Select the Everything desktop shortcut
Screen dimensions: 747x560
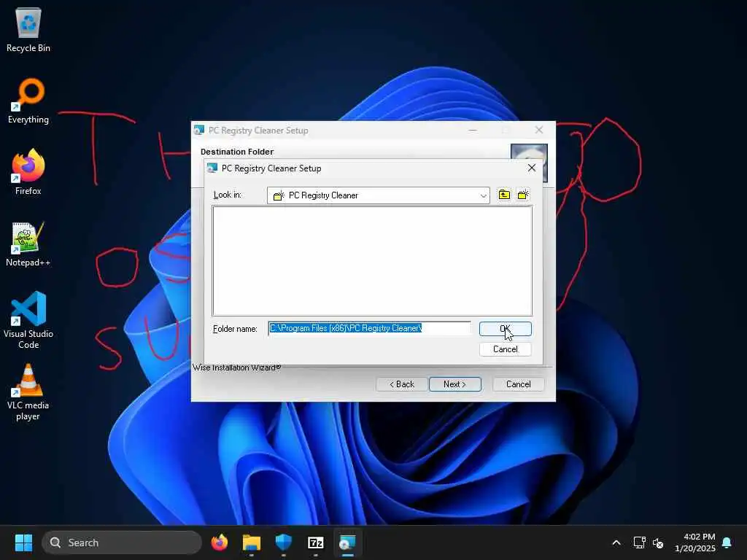(28, 101)
